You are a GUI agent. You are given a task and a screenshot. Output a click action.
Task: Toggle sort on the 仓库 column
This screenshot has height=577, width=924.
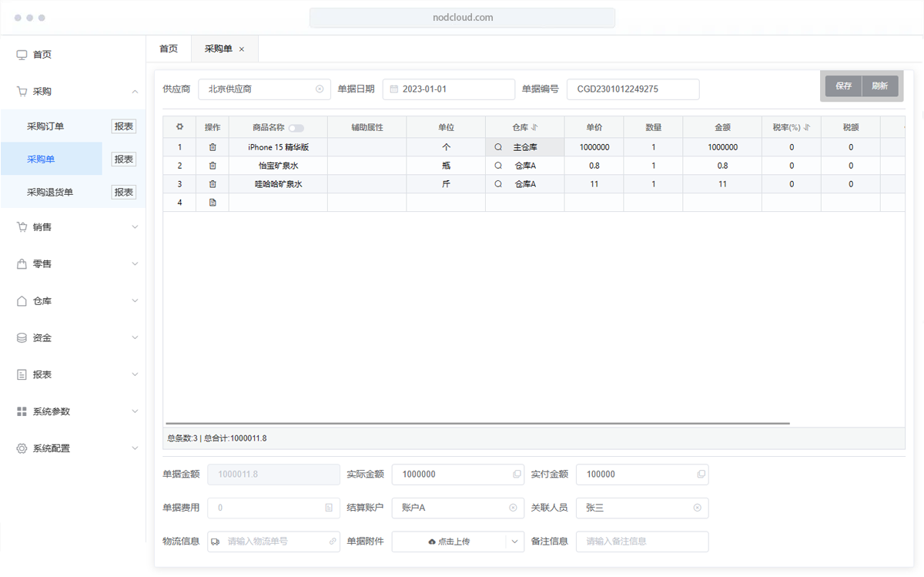534,128
